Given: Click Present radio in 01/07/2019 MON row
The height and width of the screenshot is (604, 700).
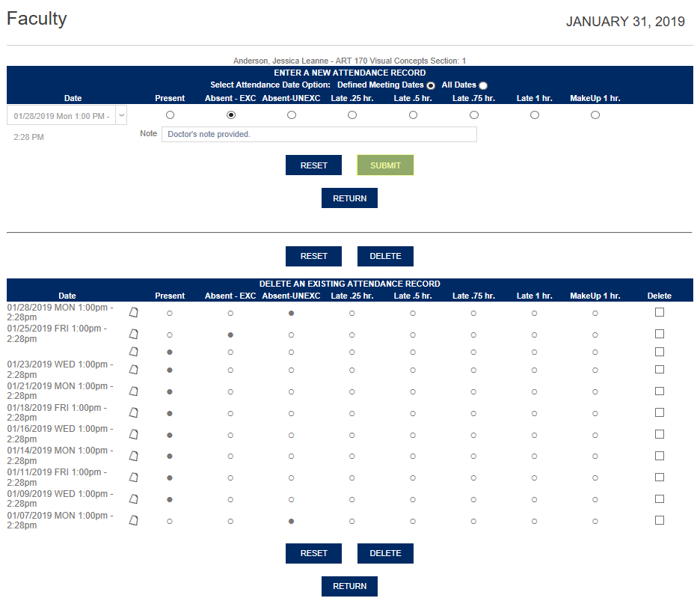Looking at the screenshot, I should [170, 522].
